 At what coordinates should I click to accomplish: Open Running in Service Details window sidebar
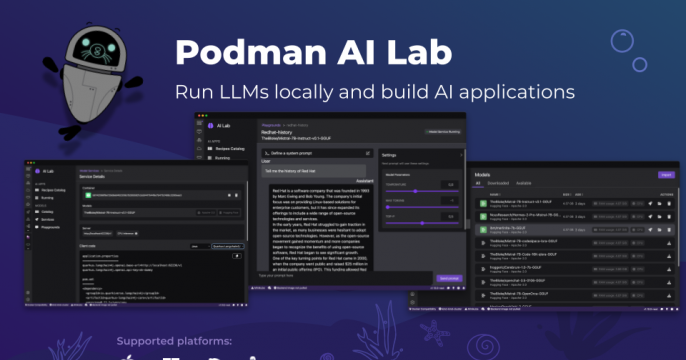click(45, 198)
